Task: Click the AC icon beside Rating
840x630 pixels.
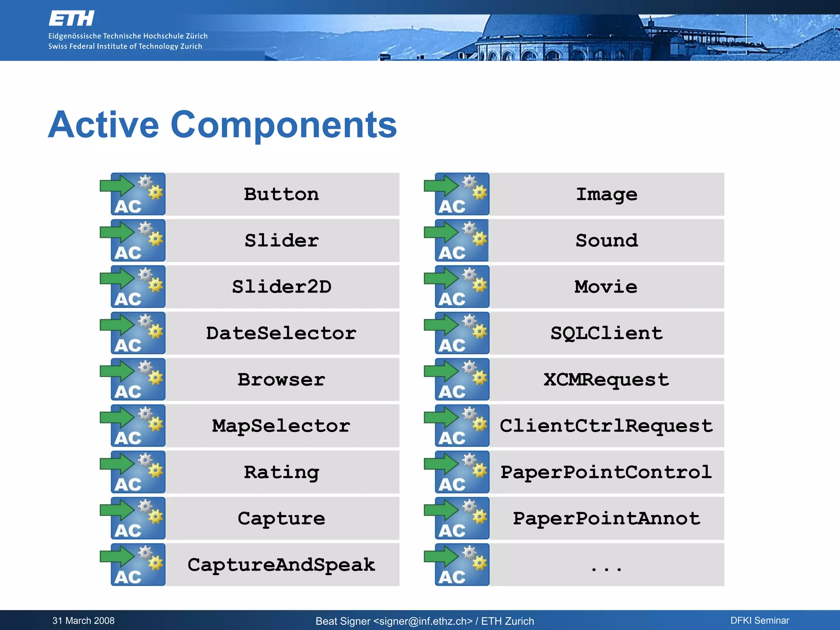Action: (x=132, y=472)
